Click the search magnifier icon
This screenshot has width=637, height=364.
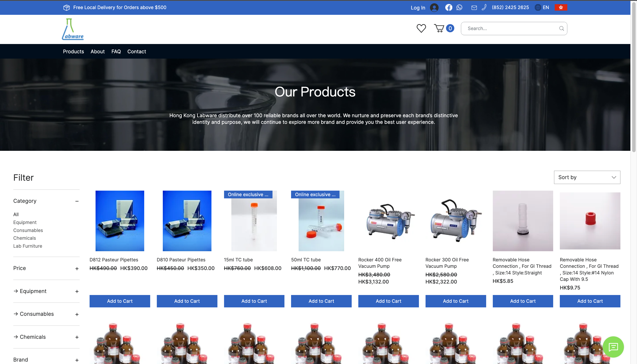pos(562,28)
